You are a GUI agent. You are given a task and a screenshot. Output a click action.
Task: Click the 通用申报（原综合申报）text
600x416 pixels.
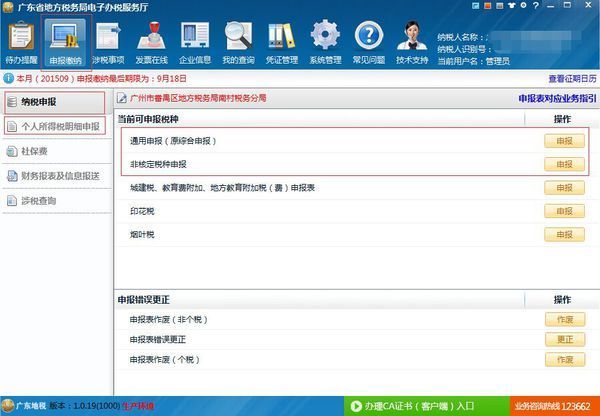point(173,141)
